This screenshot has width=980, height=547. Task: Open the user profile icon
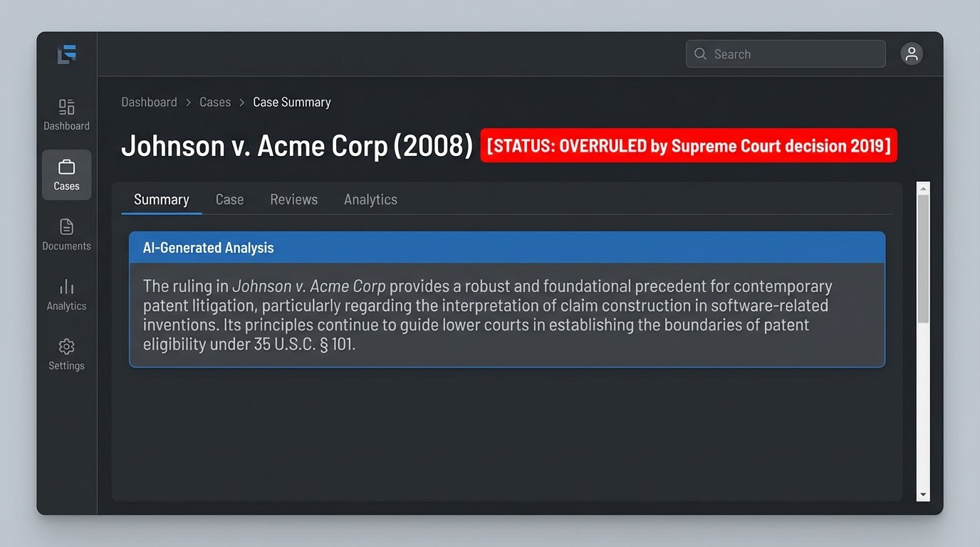pos(912,53)
